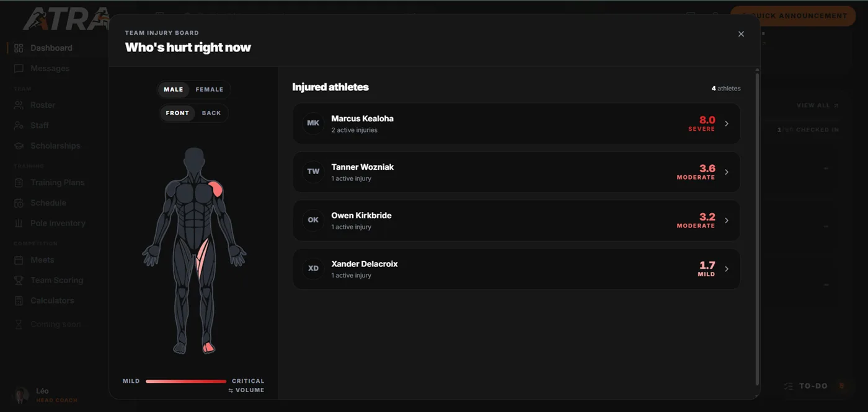
Task: Click the name Tanner Wozniak
Action: [x=362, y=167]
